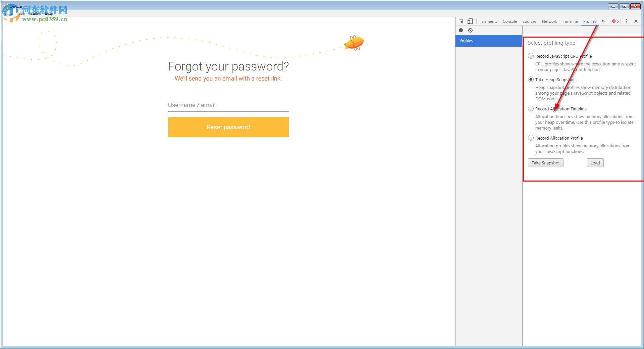Screen dimensions: 644x349
Task: Select Record JavaScript CPU Profile option
Action: coord(531,56)
